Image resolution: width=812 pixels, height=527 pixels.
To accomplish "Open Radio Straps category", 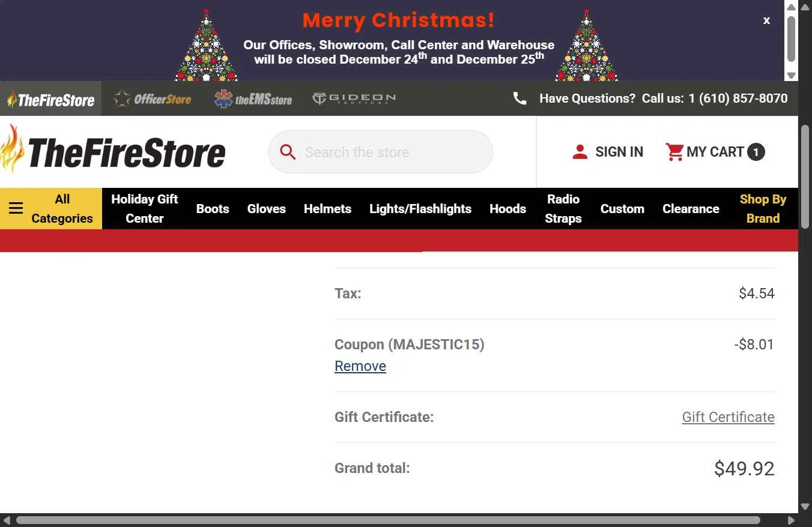I will point(563,208).
